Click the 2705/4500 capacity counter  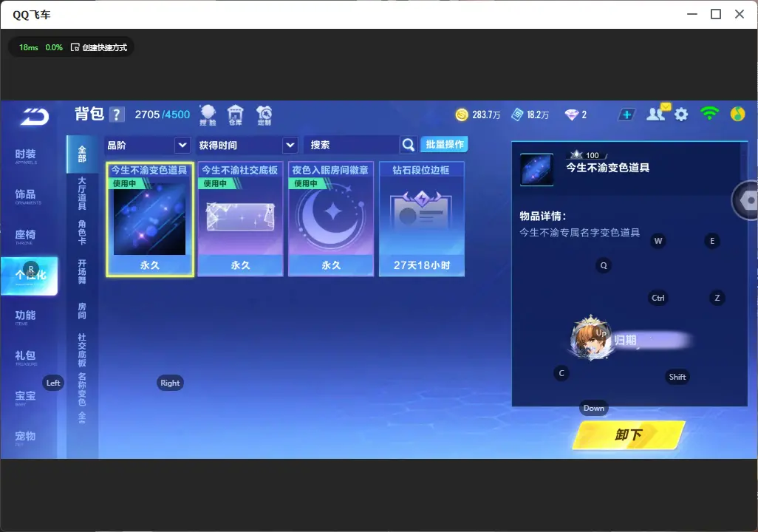point(163,115)
